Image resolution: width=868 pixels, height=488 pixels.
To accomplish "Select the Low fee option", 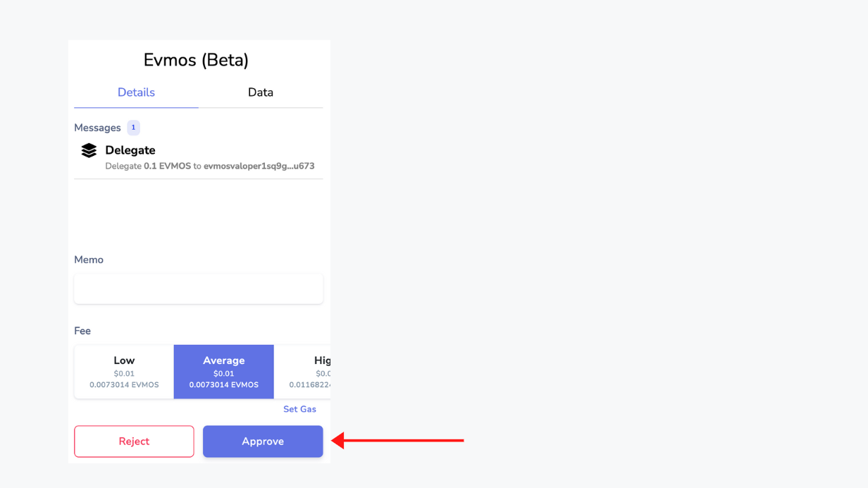I will [x=124, y=372].
